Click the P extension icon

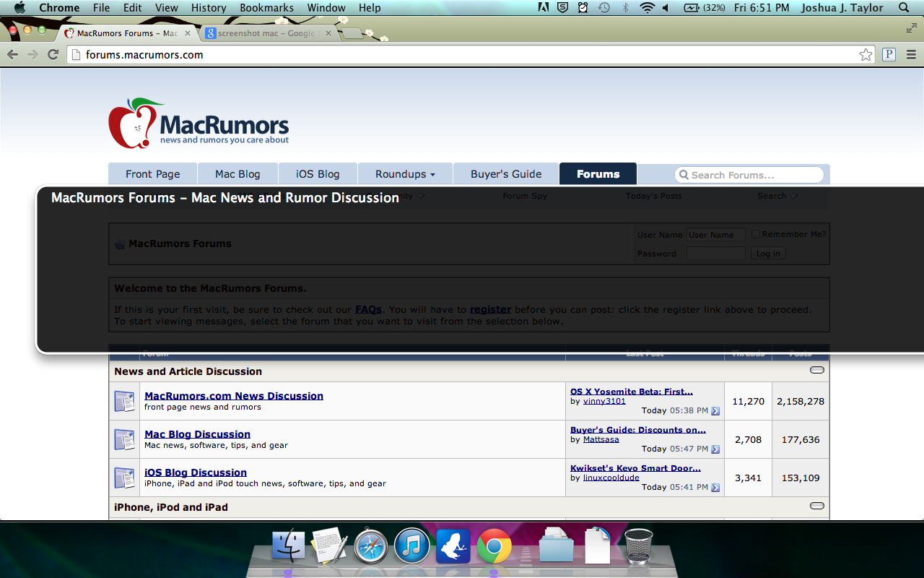pos(889,54)
